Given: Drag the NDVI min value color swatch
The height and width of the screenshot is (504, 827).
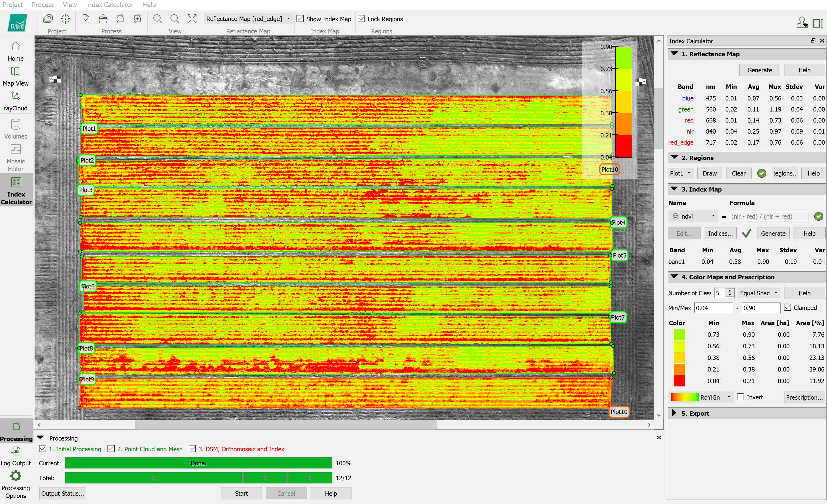Looking at the screenshot, I should (x=678, y=383).
